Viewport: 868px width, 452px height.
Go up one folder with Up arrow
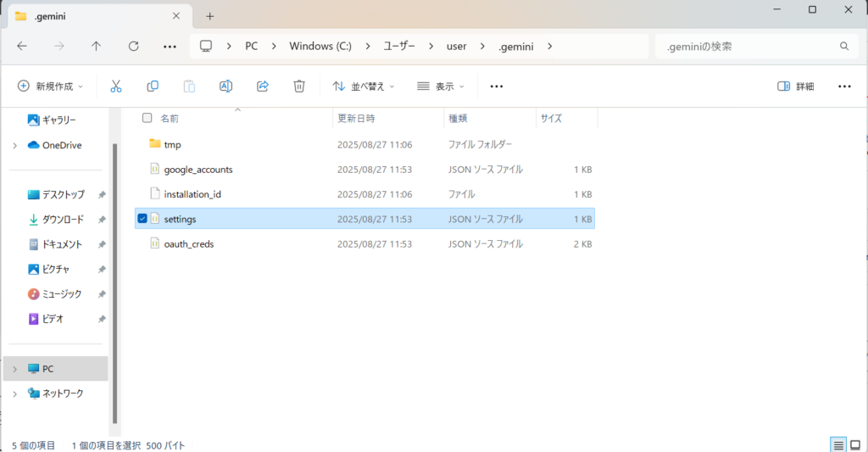(x=96, y=46)
